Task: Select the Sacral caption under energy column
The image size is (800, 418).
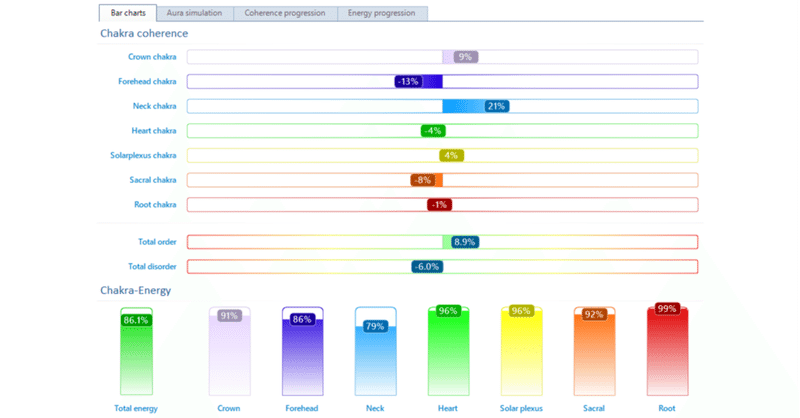Action: [x=594, y=408]
